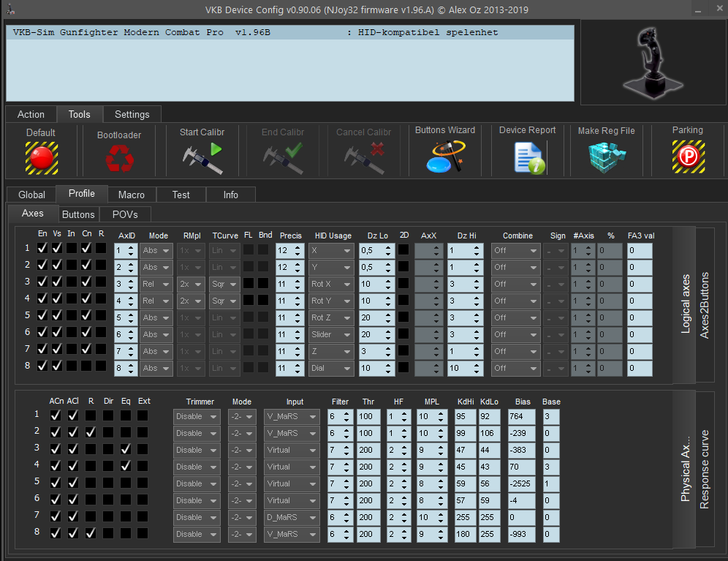
Task: Switch to the Buttons sub-tab
Action: point(78,214)
